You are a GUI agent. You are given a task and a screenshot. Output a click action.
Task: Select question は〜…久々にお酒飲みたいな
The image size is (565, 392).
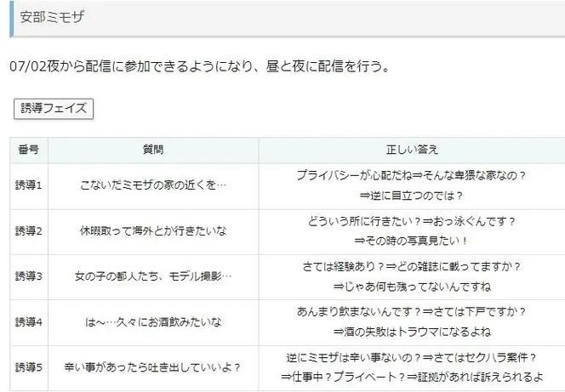coord(153,321)
